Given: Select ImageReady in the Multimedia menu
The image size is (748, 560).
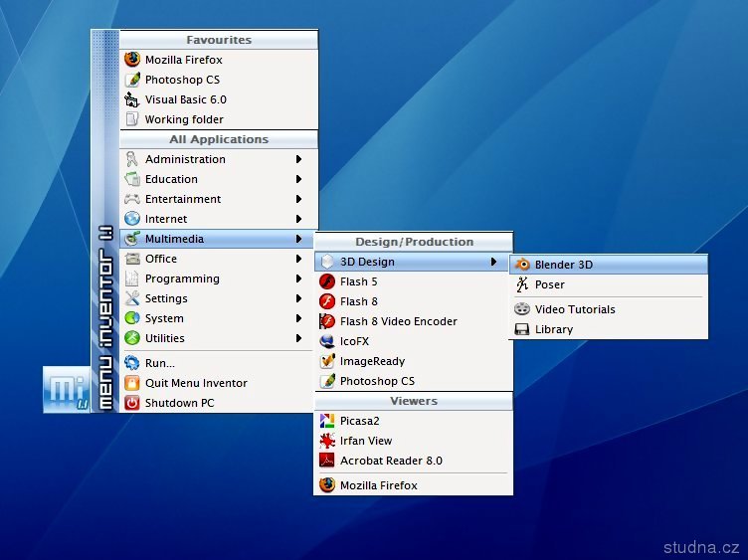Looking at the screenshot, I should [x=372, y=361].
